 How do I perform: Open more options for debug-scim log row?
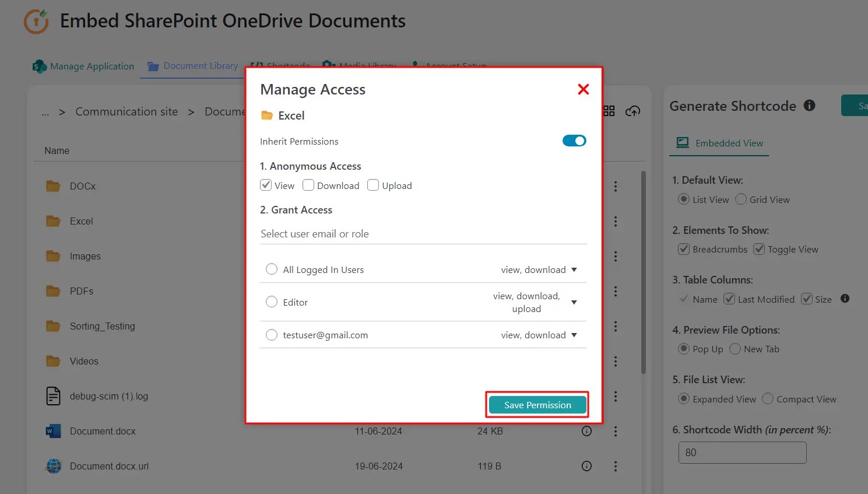tap(616, 396)
